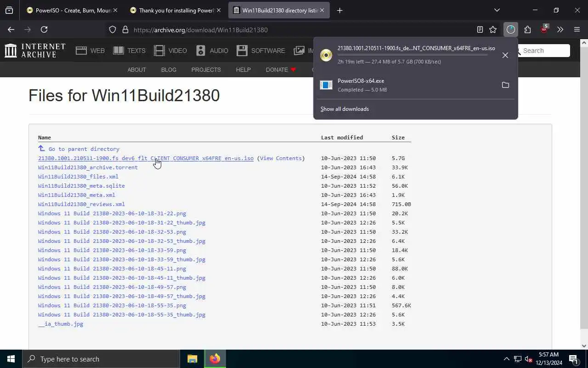Screen dimensions: 588x368
Task: Open the __ia_thumb.jpg link
Action: (x=61, y=324)
